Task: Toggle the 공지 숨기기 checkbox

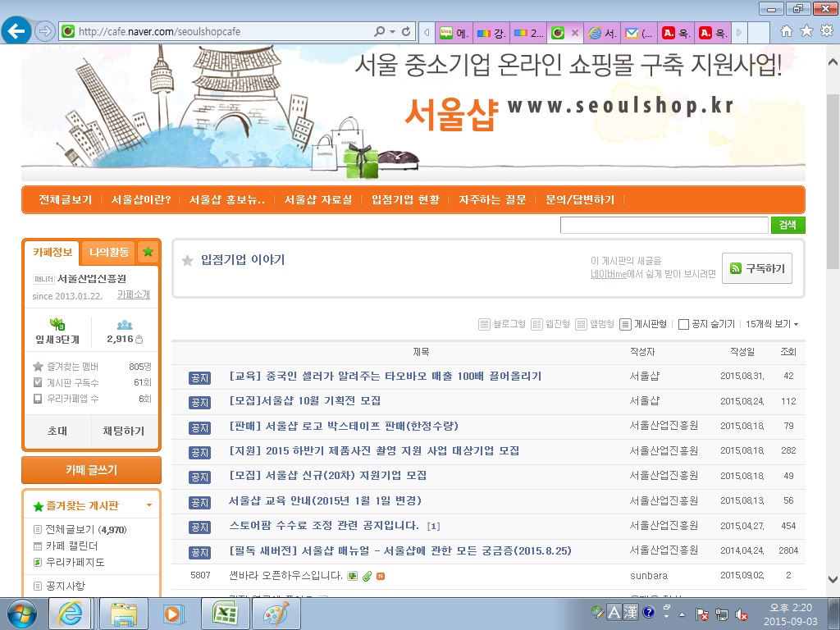Action: (683, 324)
